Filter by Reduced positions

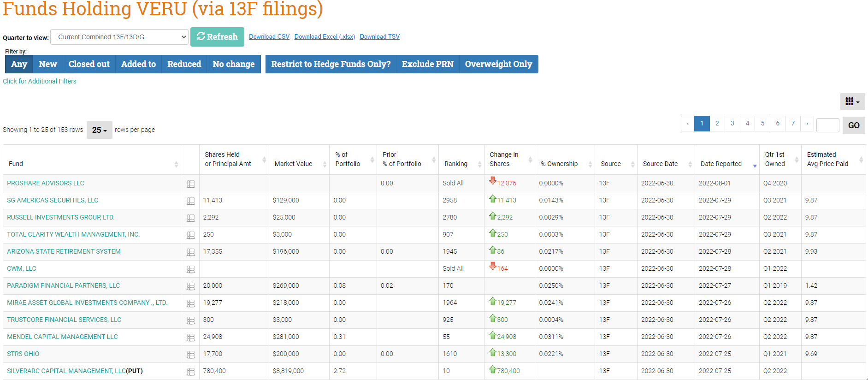[184, 64]
